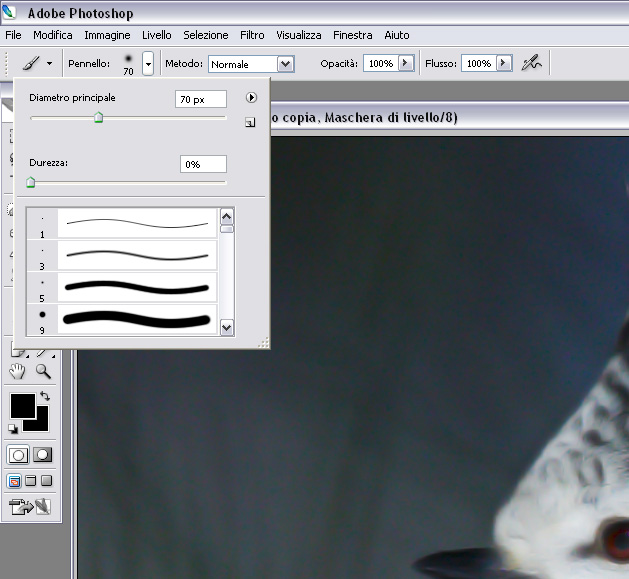Image resolution: width=629 pixels, height=579 pixels.
Task: Click the 70 brush preview thumbnail
Action: click(x=128, y=63)
